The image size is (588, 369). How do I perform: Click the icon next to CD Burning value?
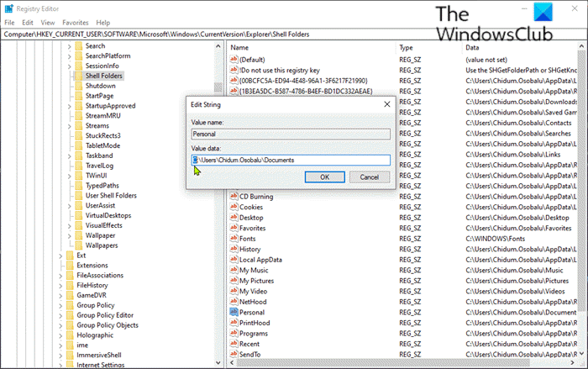(x=234, y=197)
